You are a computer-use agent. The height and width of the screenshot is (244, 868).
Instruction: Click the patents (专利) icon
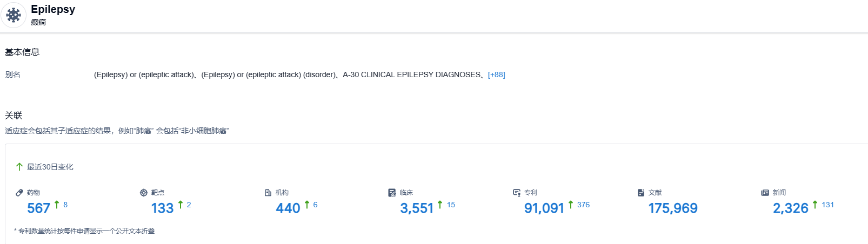[517, 193]
